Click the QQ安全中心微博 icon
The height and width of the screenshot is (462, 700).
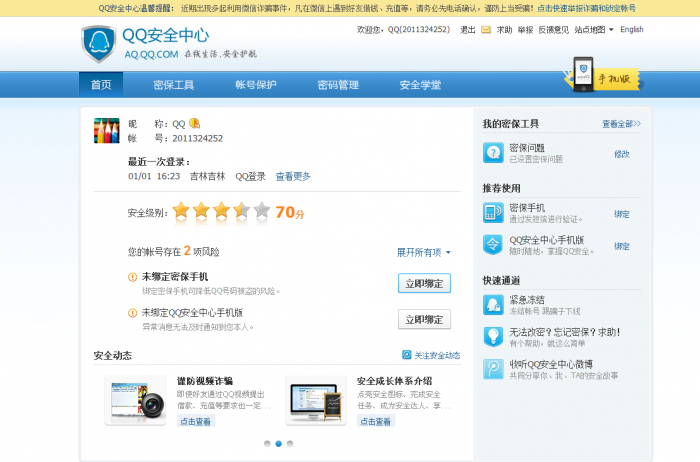pos(493,369)
